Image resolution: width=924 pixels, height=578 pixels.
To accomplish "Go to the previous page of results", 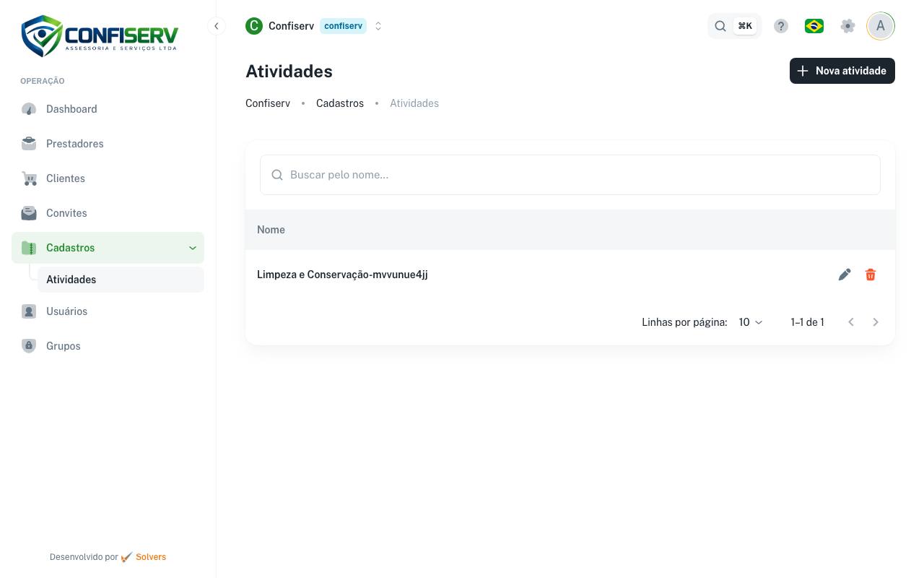I will point(851,322).
